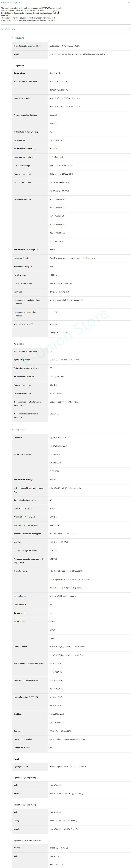Select the Nominal power consumption label
The image size is (131, 868).
[x=26, y=250]
